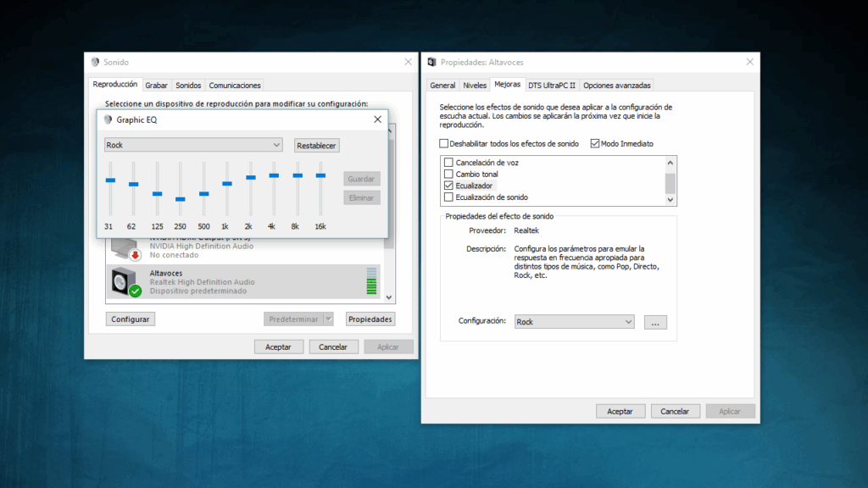This screenshot has width=868, height=488.
Task: Click the Restablecer button in Graphic EQ
Action: (315, 145)
